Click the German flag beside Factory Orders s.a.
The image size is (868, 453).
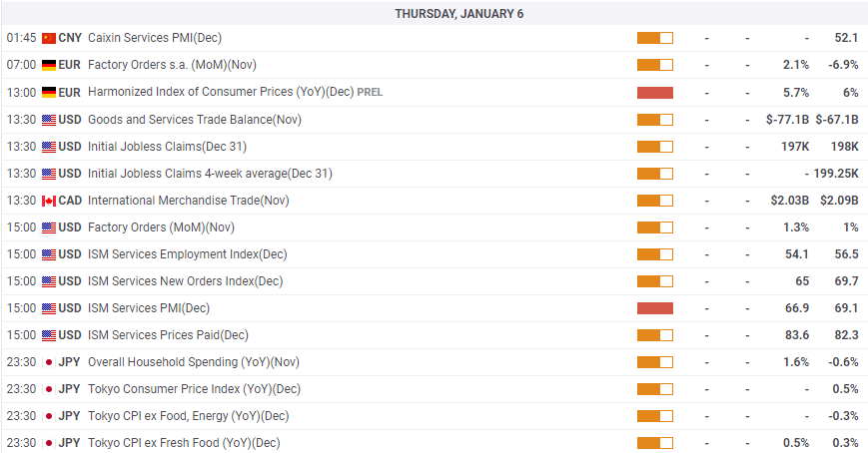coord(49,65)
